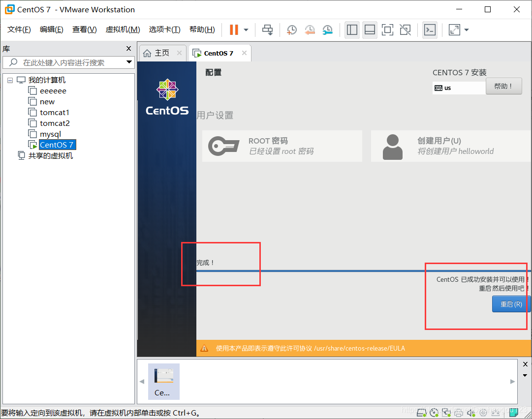The width and height of the screenshot is (532, 419).
Task: Click the EULA license warning bar
Action: (364, 349)
